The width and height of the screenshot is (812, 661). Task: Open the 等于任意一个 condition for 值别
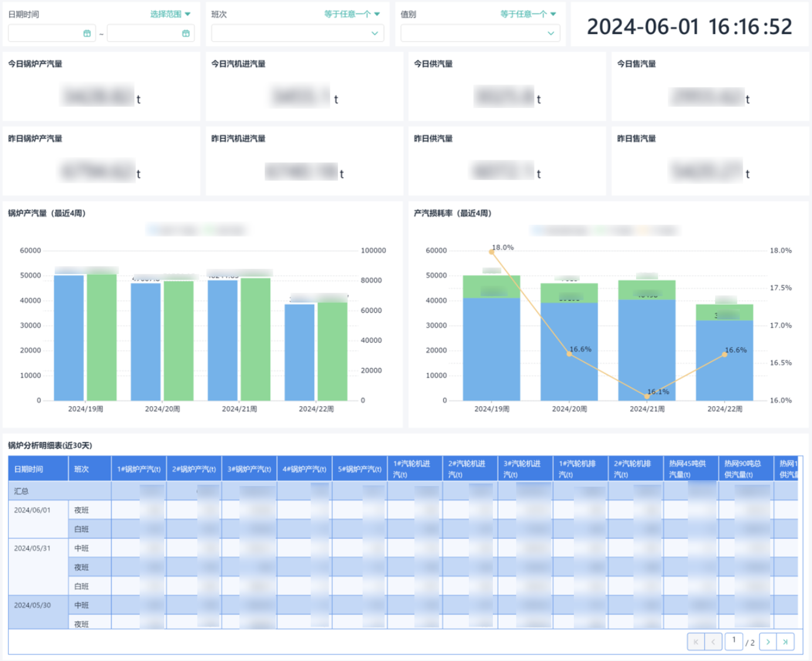528,14
